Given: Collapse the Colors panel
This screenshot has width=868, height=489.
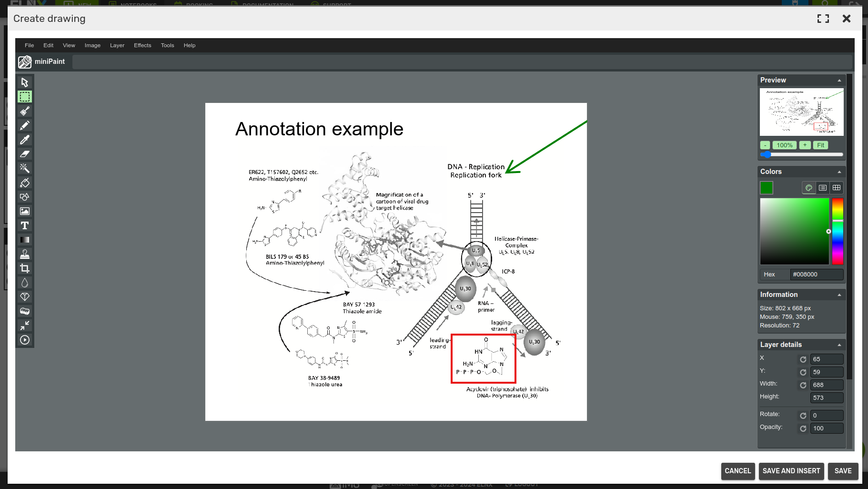Looking at the screenshot, I should (839, 172).
